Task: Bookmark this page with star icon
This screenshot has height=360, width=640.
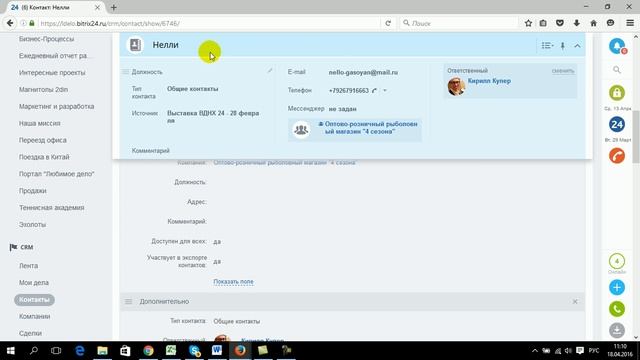Action: tap(528, 23)
